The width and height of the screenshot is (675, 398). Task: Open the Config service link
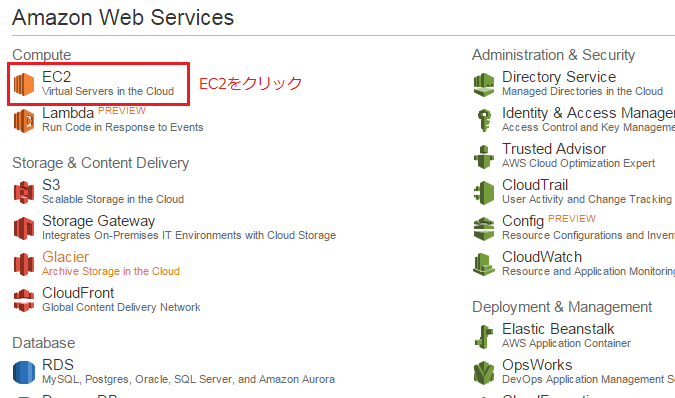(x=523, y=221)
